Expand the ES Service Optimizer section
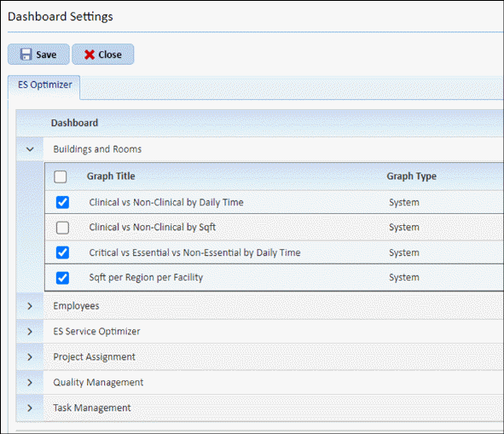Viewport: 504px width, 434px height. [x=30, y=332]
